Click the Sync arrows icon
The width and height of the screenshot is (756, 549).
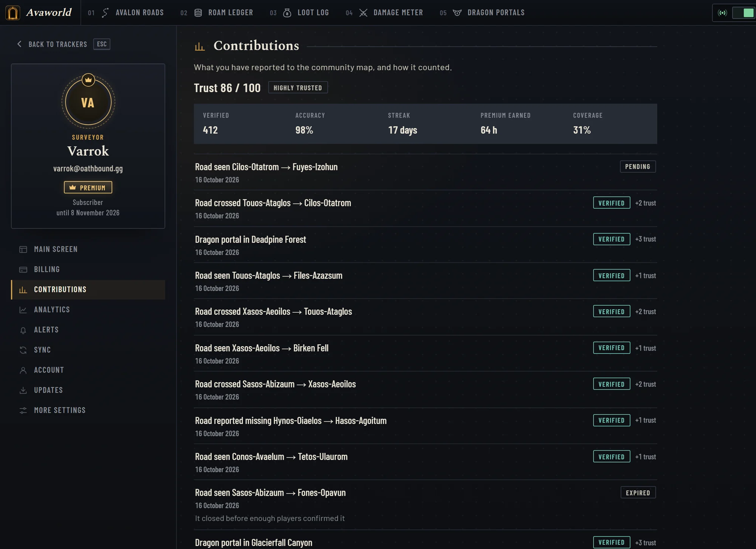point(23,350)
